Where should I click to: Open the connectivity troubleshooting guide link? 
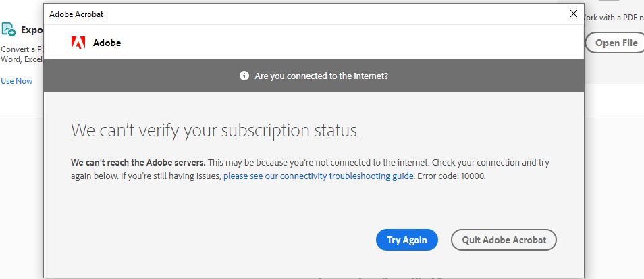point(319,176)
